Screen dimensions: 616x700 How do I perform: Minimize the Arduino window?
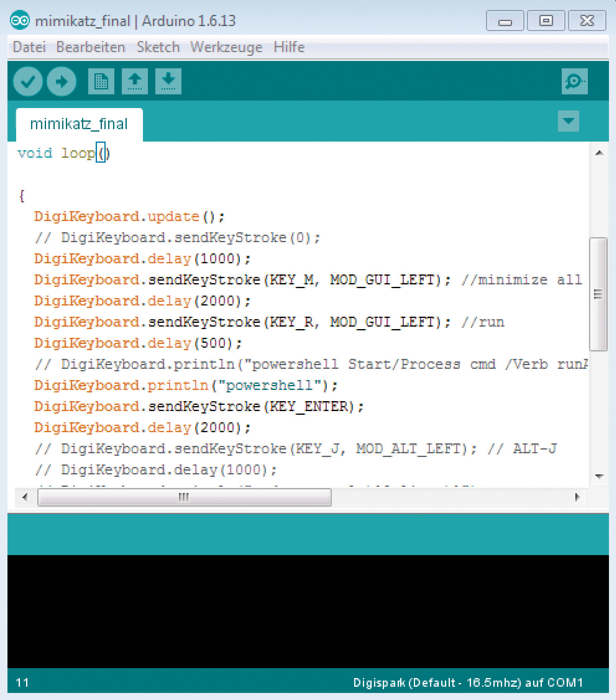(x=505, y=21)
